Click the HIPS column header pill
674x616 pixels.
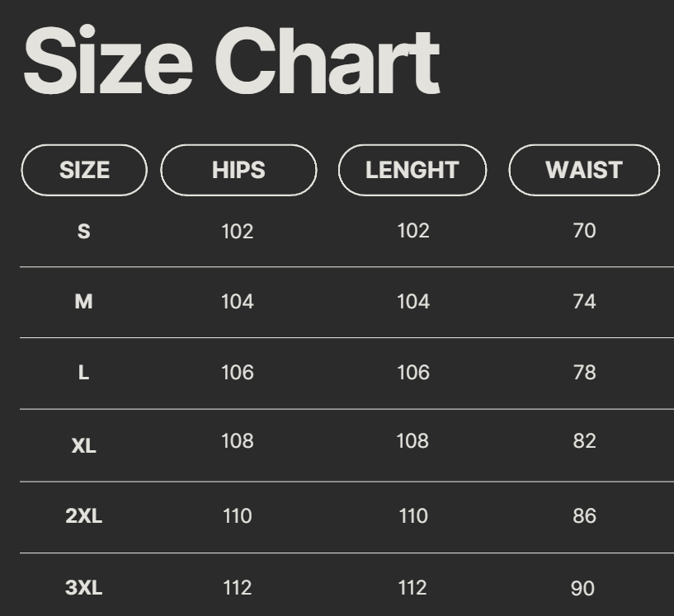pos(238,170)
